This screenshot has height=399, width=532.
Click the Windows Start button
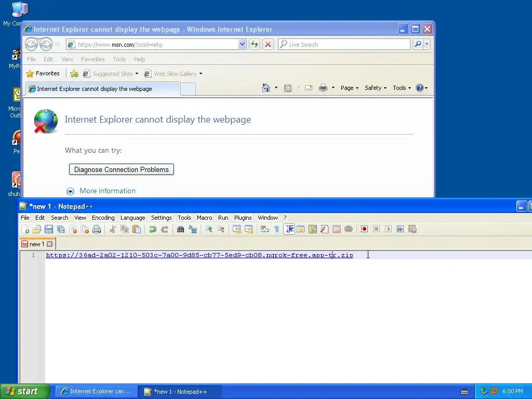pos(24,392)
